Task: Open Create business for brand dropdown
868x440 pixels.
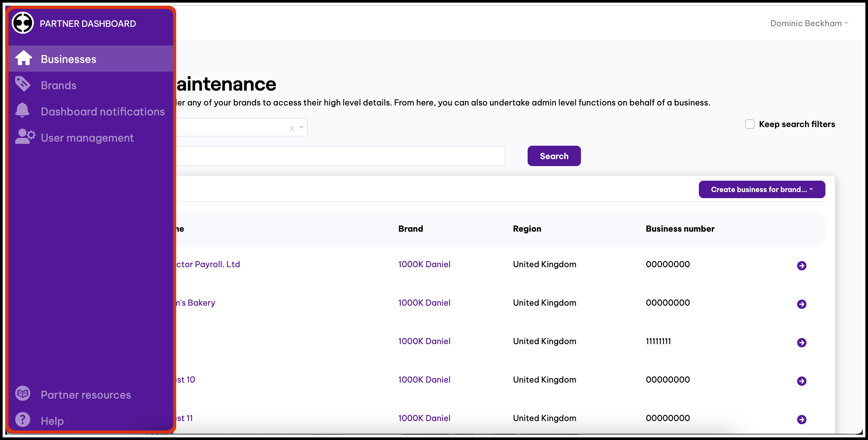Action: coord(762,189)
